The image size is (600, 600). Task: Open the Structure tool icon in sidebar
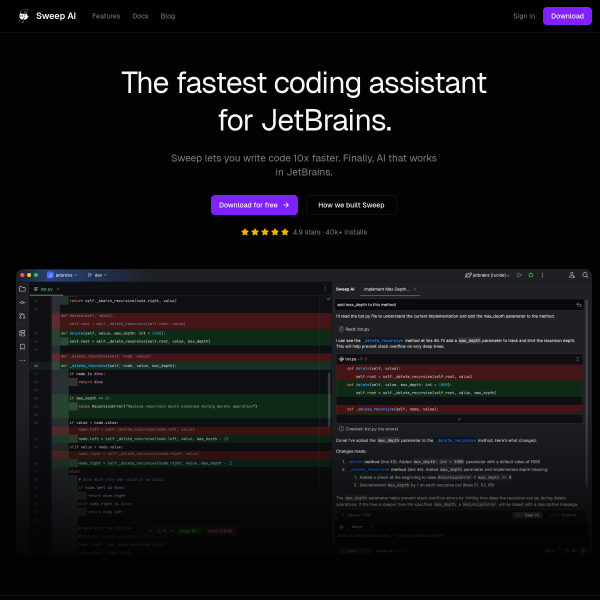click(x=22, y=333)
